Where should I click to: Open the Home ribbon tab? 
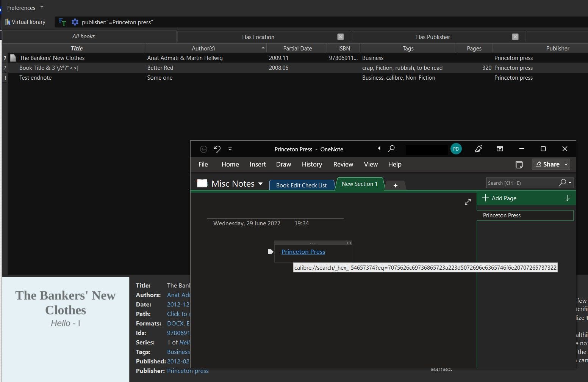point(230,164)
